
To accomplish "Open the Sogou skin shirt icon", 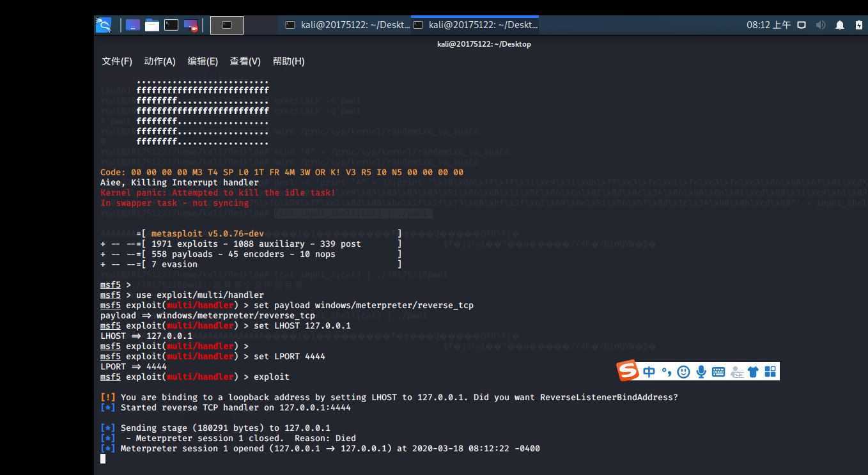I will pos(753,371).
